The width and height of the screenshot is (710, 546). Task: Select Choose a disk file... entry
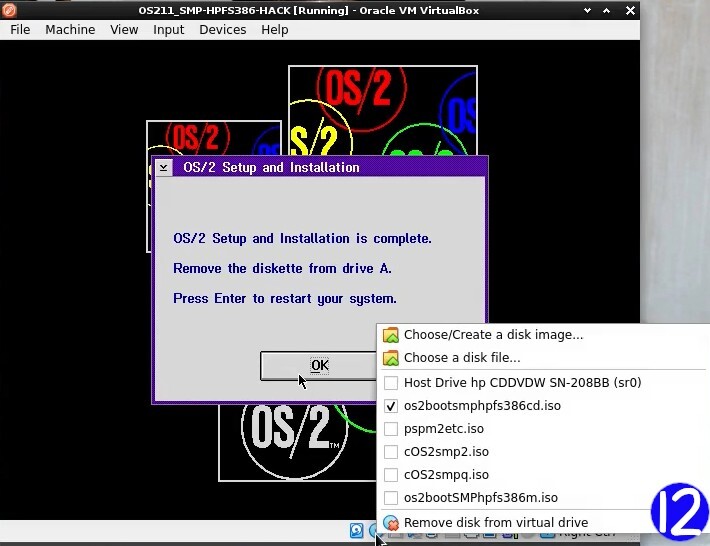click(x=543, y=358)
